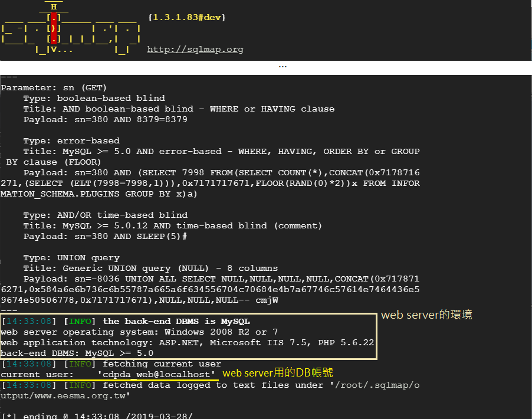The width and height of the screenshot is (532, 419).
Task: Click 'MATION_SCHEMA.PLUGINS GROUP BY x)a)' text
Action: 98,194
